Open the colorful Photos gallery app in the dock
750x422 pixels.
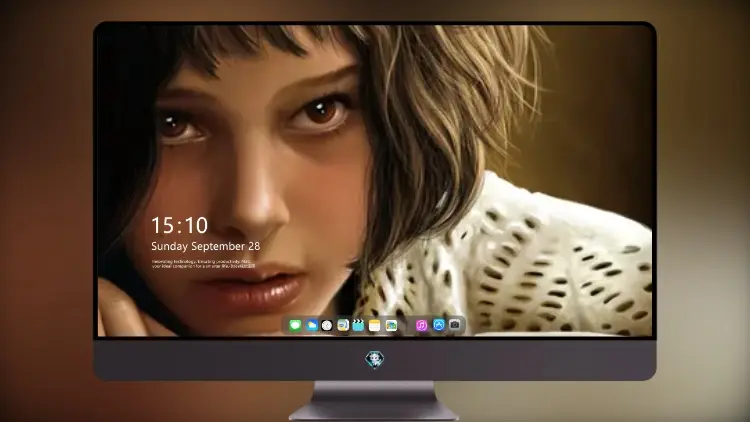pos(391,325)
